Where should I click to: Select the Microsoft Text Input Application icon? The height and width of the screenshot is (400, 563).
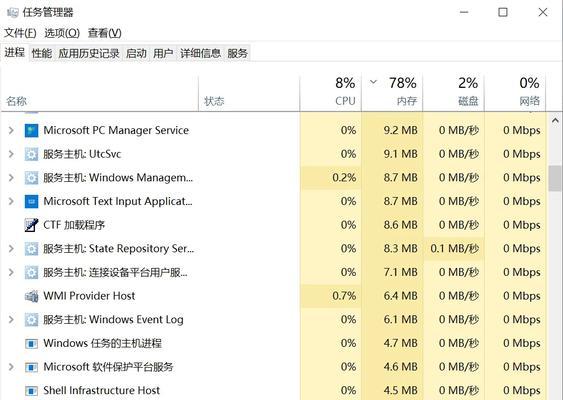click(31, 201)
